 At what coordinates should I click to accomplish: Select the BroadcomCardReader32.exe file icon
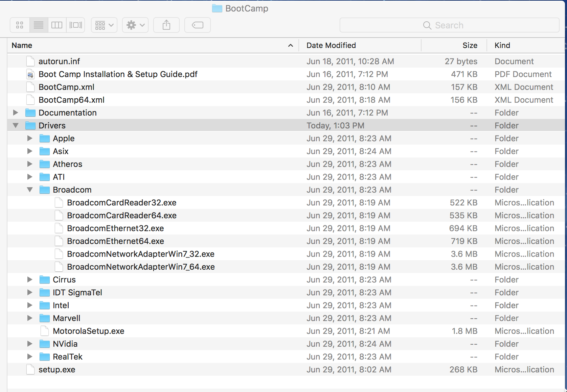click(59, 202)
